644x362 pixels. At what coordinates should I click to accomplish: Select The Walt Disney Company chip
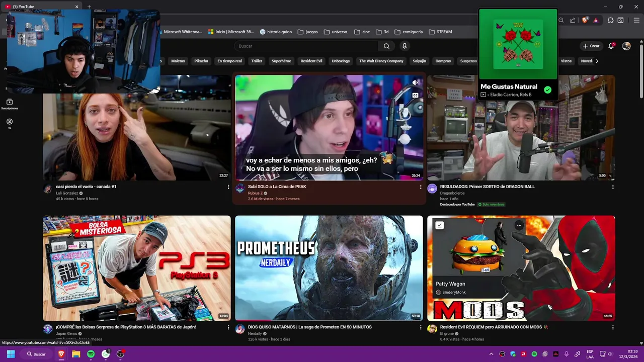(x=381, y=61)
